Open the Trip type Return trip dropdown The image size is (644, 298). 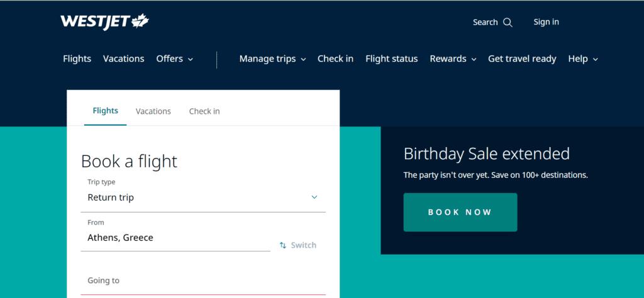(203, 194)
